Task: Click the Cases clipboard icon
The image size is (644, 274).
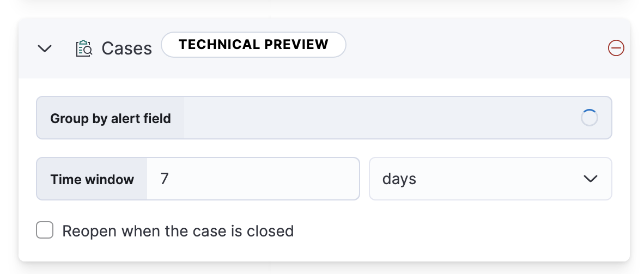Action: click(x=84, y=48)
